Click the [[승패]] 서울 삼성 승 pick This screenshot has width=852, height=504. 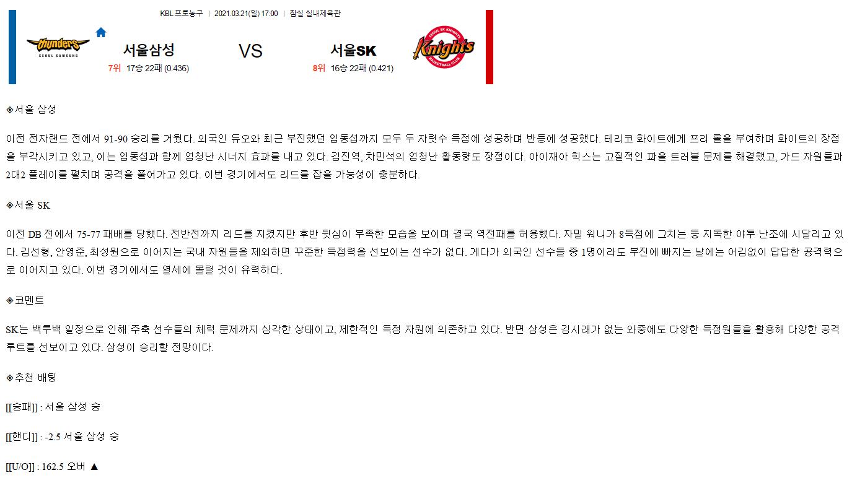coord(53,407)
